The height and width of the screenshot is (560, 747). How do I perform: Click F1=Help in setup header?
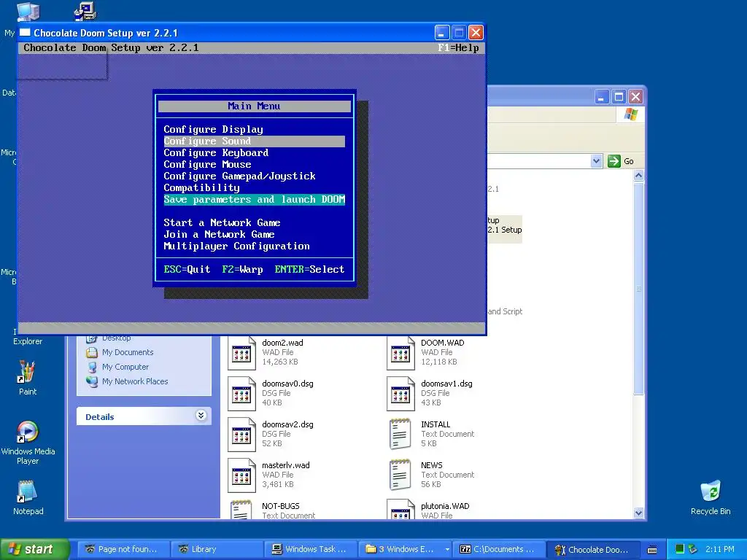point(458,47)
